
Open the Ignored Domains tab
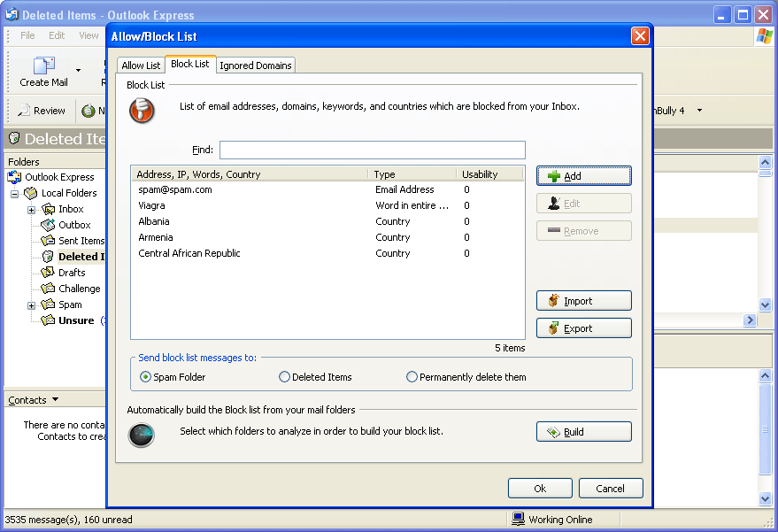point(256,66)
